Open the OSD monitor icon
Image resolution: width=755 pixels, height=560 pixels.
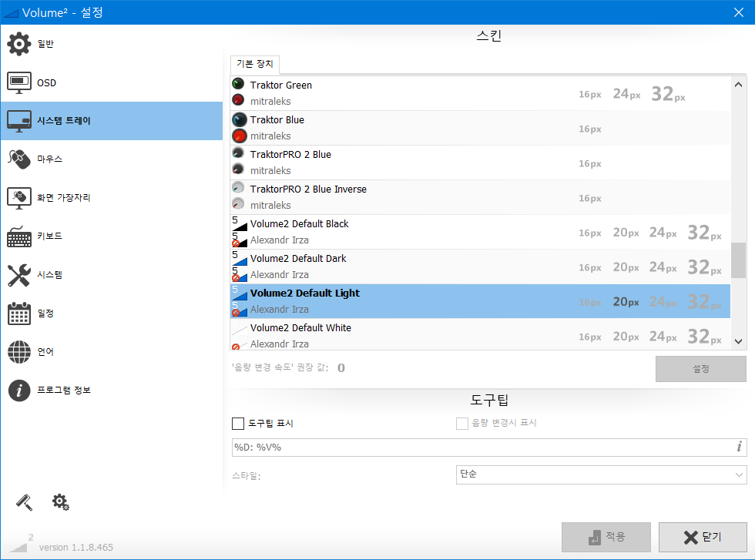tap(18, 83)
